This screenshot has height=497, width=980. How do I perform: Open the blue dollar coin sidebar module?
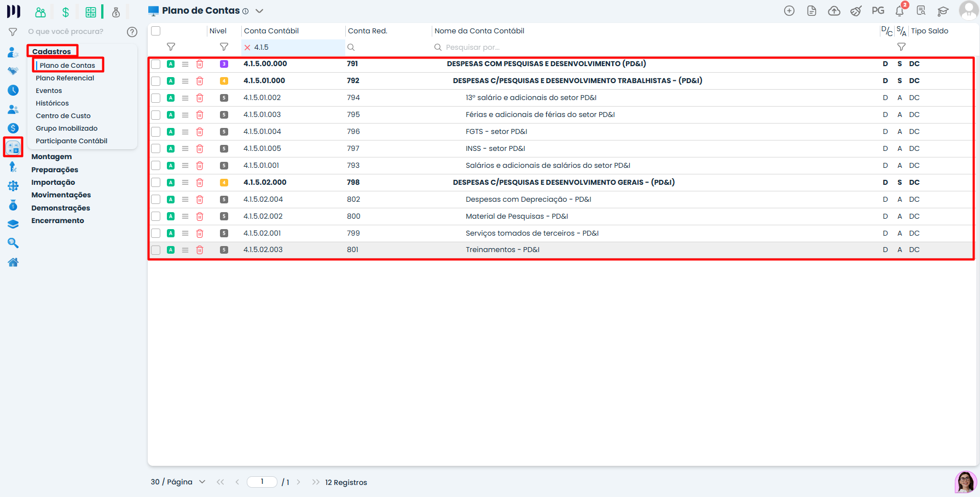(13, 128)
